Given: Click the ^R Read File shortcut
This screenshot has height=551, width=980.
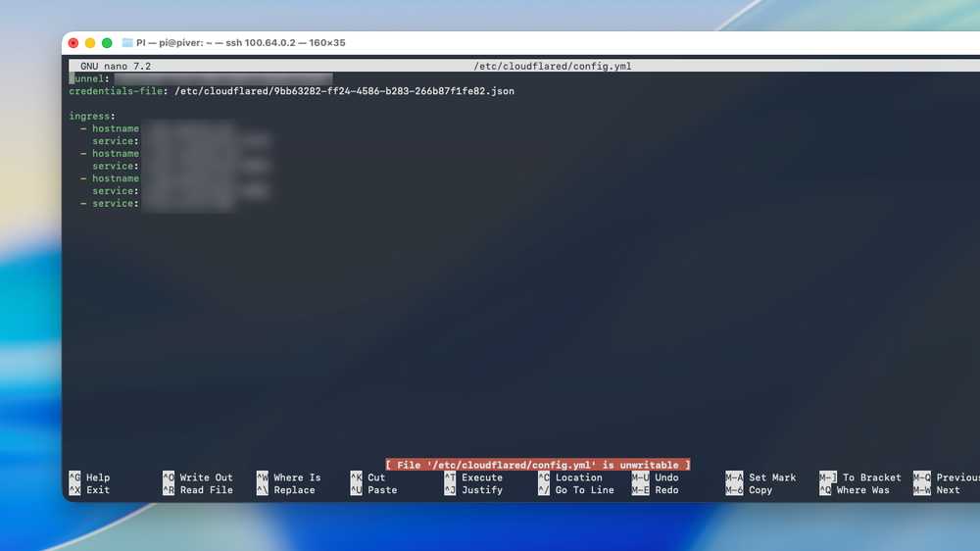Looking at the screenshot, I should 198,489.
